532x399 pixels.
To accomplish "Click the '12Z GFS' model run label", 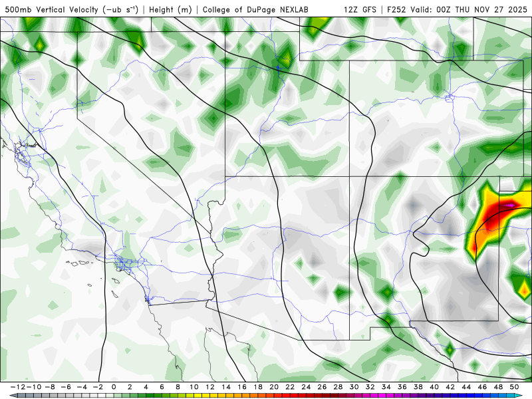I will click(x=360, y=9).
